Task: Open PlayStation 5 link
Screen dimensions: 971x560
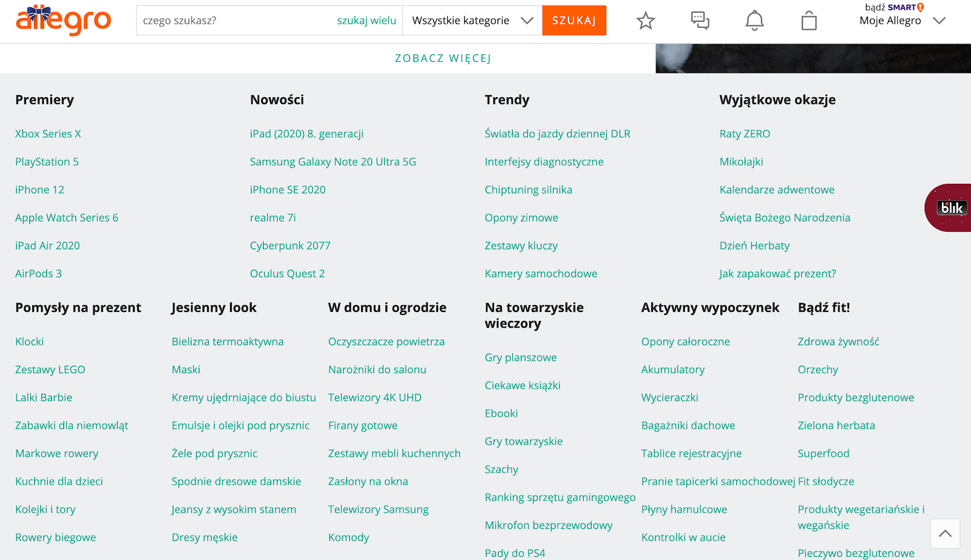Action: (x=47, y=162)
